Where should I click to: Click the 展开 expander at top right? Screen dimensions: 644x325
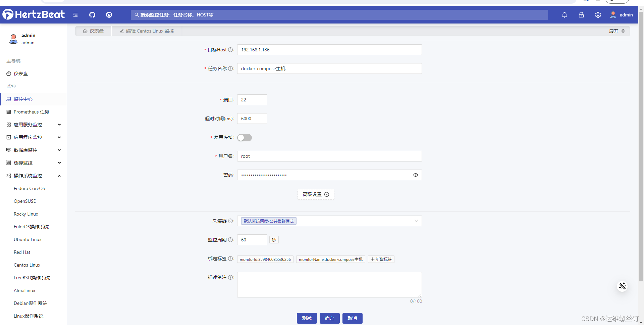(x=617, y=31)
